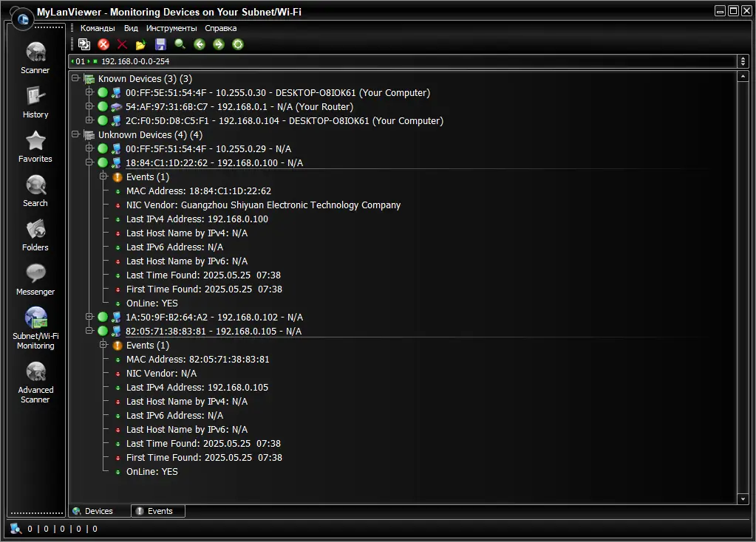Screen dimensions: 756x542
Task: Click the open folder toolbar icon
Action: click(x=141, y=45)
